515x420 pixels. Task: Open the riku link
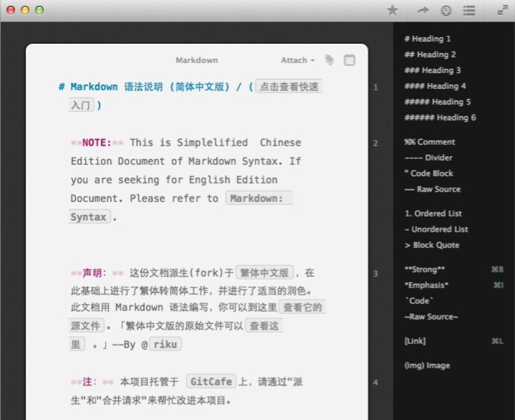pos(165,345)
